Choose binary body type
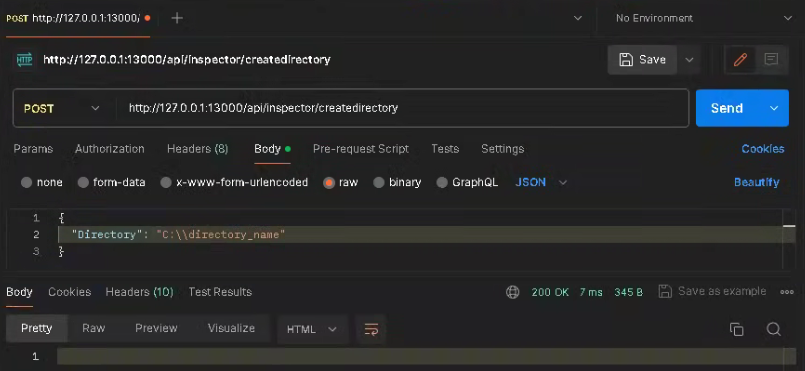805x371 pixels. point(397,183)
